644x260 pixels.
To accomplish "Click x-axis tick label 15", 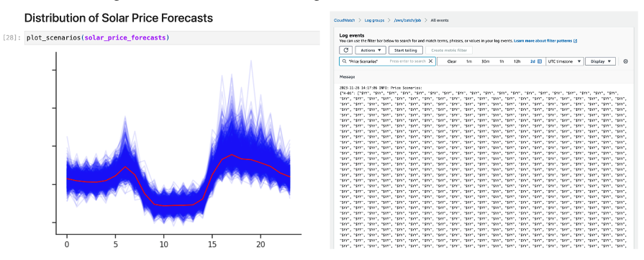I will click(212, 244).
